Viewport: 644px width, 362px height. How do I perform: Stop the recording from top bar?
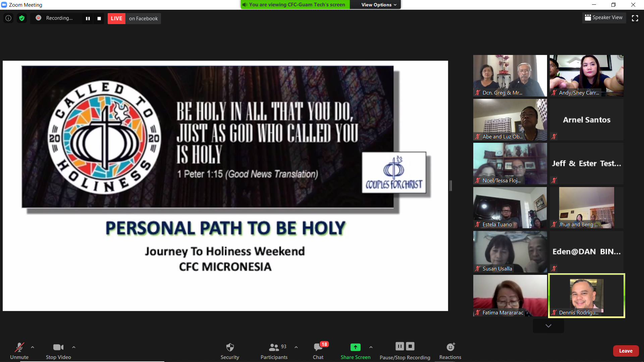click(99, 18)
